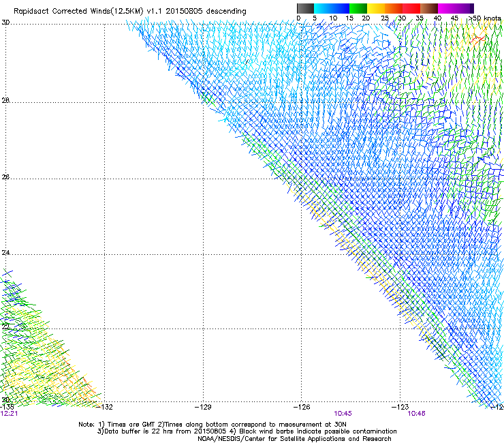Click the '>50 knots' legend label

pos(484,18)
